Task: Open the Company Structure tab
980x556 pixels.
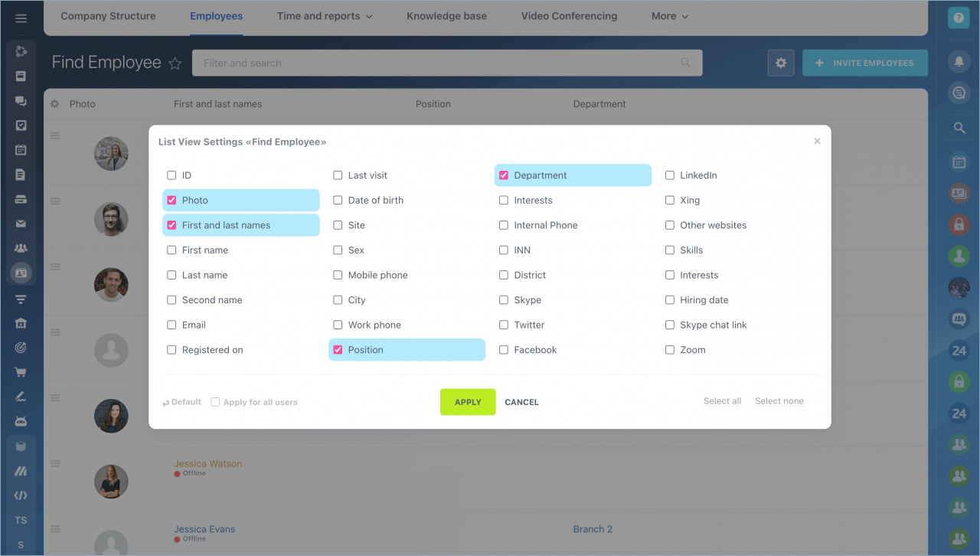Action: (108, 16)
